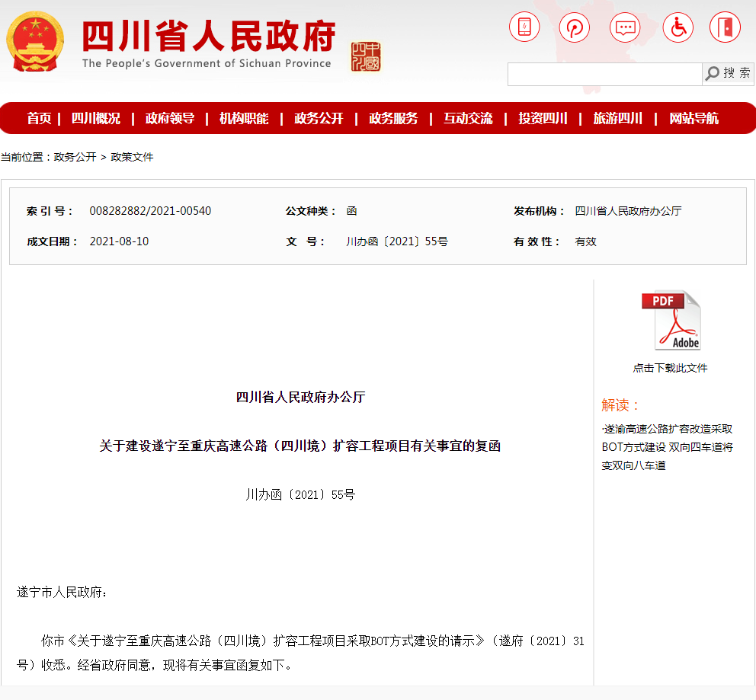Image resolution: width=756 pixels, height=700 pixels.
Task: Click the Adobe PDF file icon
Action: click(671, 321)
